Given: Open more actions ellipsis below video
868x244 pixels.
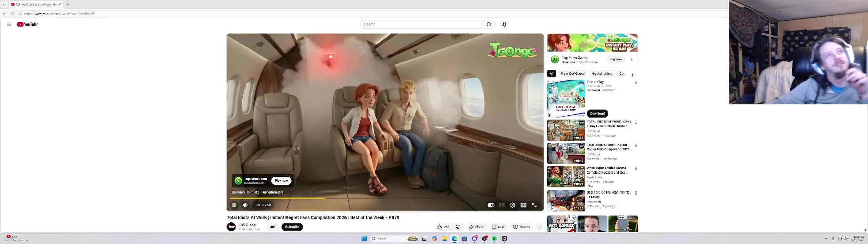Looking at the screenshot, I should point(539,227).
